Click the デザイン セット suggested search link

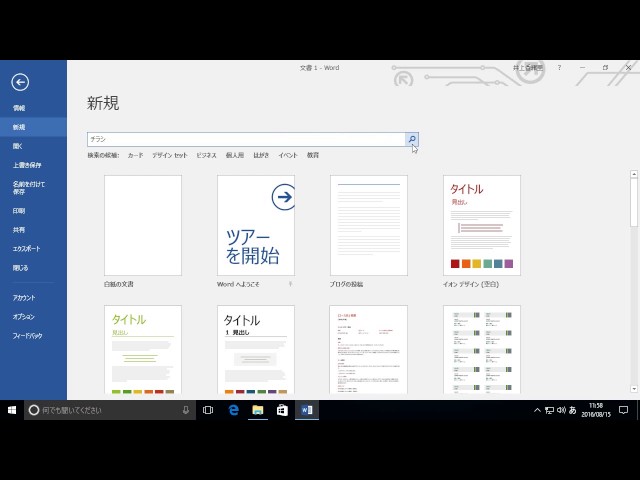click(169, 155)
